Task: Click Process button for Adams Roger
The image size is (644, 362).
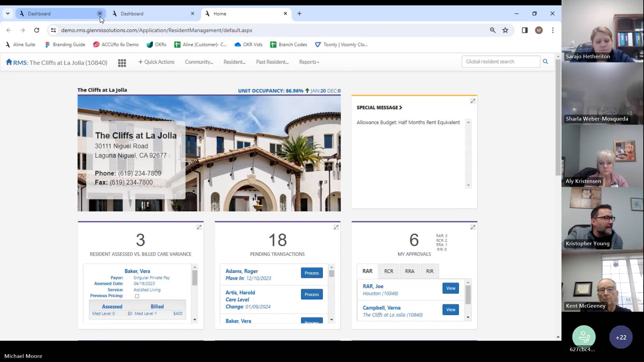Action: click(x=311, y=273)
